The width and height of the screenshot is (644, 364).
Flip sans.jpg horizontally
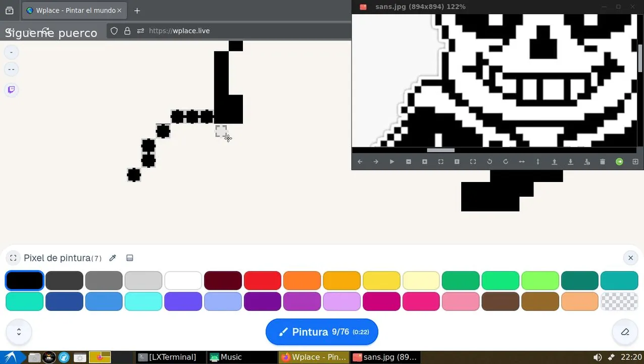click(522, 162)
